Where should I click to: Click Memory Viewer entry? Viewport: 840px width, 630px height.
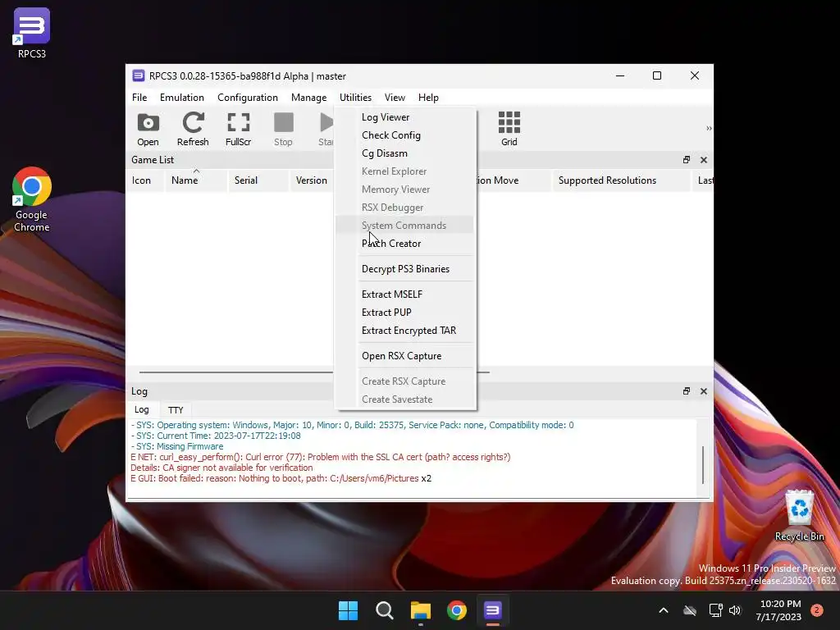(404, 189)
